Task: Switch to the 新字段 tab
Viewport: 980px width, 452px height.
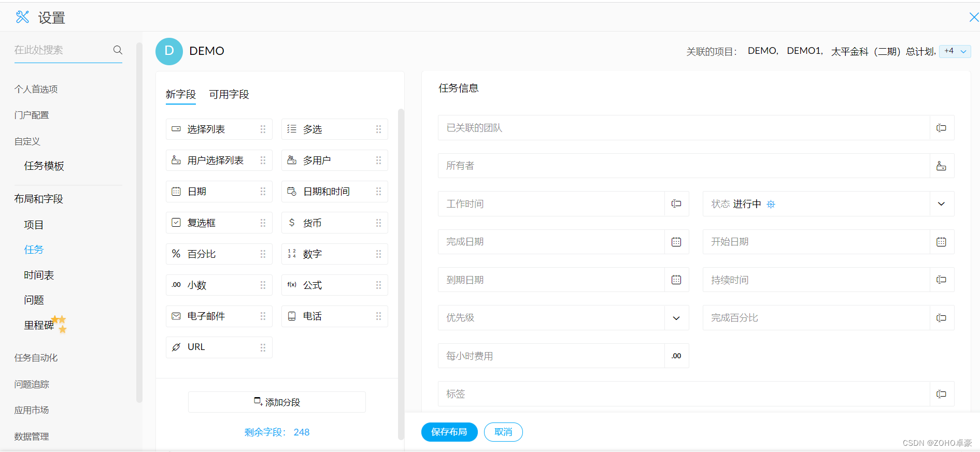Action: pyautogui.click(x=181, y=94)
